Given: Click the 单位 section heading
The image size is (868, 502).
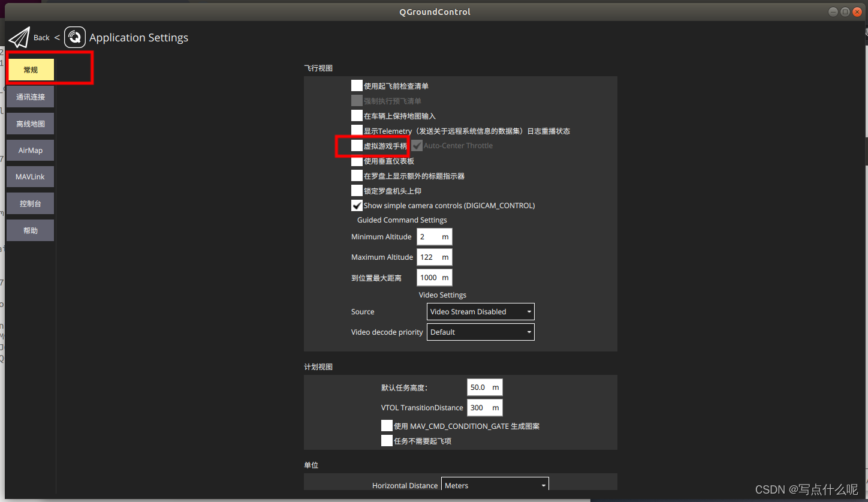Looking at the screenshot, I should (311, 465).
